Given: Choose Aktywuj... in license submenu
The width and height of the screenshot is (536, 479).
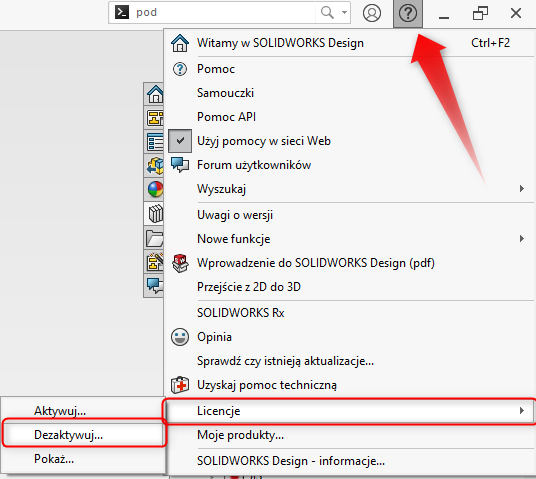Looking at the screenshot, I should pyautogui.click(x=83, y=411).
